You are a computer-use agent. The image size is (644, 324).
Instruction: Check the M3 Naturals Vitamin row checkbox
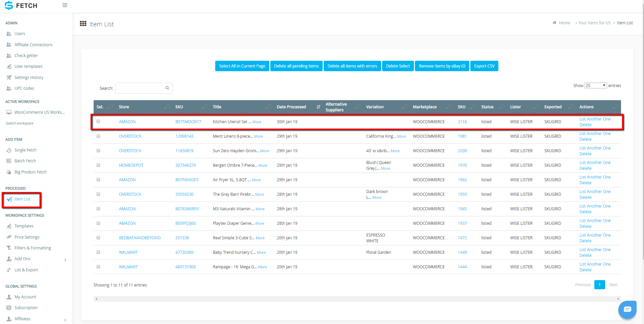click(98, 209)
